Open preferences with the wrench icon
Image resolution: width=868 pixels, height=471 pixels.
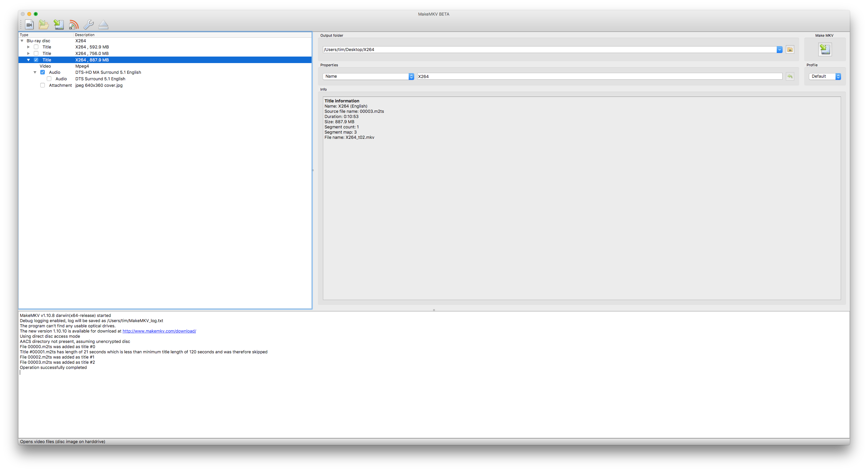click(x=89, y=25)
